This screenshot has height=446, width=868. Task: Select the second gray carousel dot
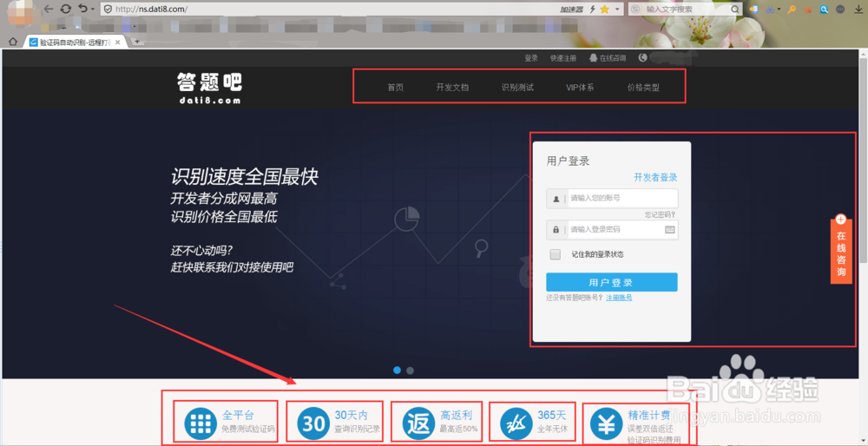point(411,371)
